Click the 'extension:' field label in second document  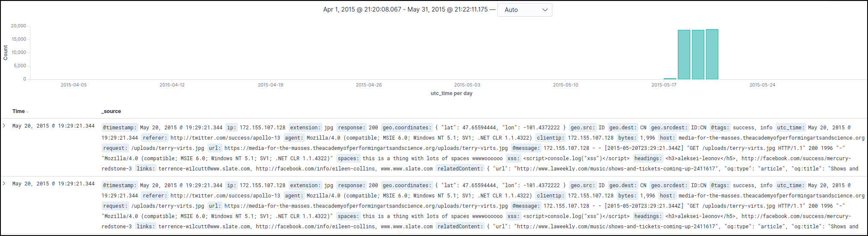point(305,185)
